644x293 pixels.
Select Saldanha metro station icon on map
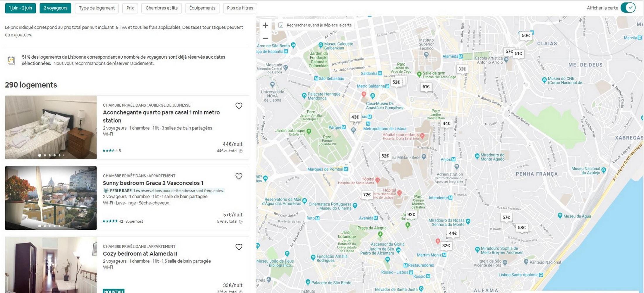pos(380,73)
